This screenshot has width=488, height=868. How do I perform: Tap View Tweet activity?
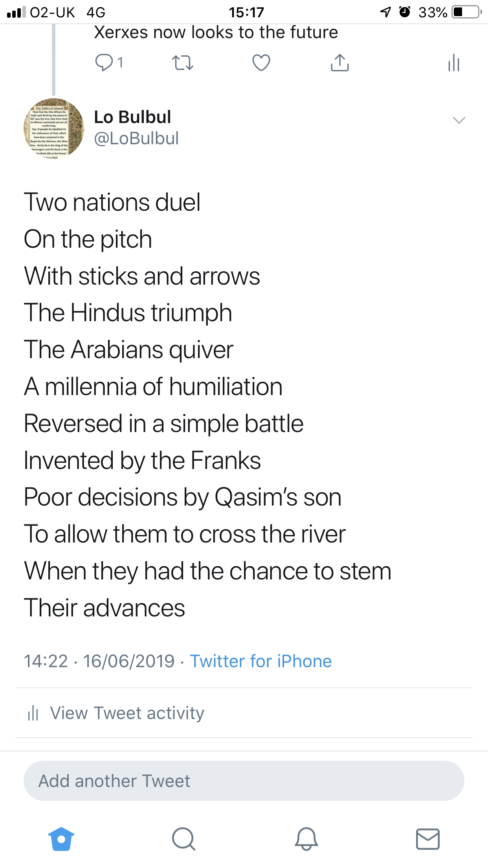pos(127,713)
